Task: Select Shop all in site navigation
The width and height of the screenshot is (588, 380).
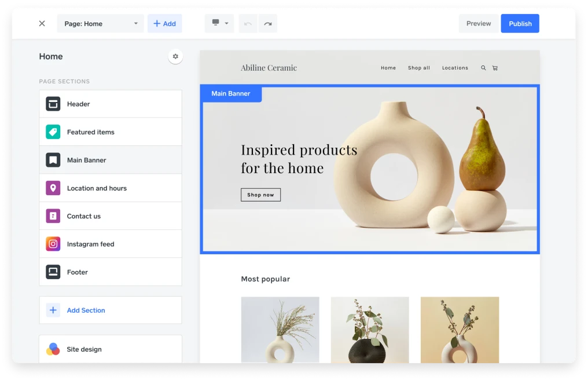Action: point(418,68)
